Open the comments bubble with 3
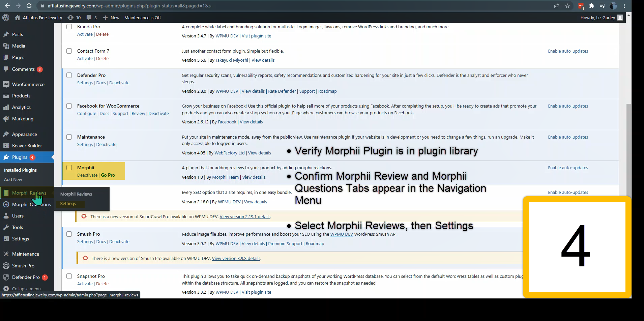Viewport: 644px width, 321px height. [x=91, y=18]
